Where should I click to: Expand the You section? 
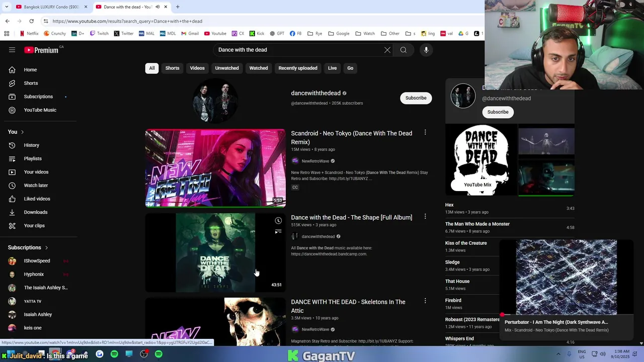(x=16, y=132)
